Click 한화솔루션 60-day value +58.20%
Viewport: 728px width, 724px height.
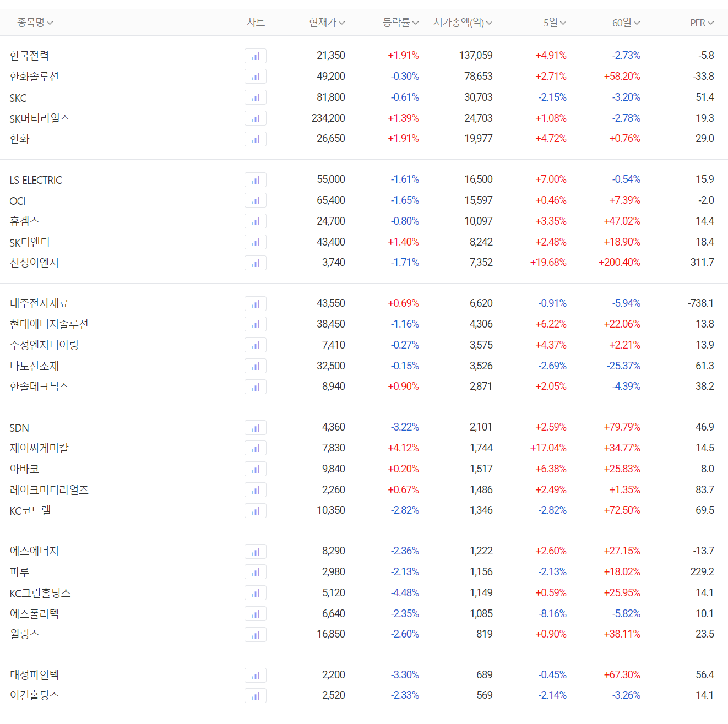click(622, 77)
